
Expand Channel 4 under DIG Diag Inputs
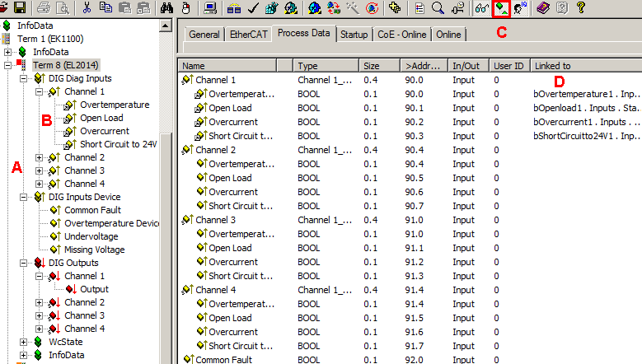click(40, 184)
